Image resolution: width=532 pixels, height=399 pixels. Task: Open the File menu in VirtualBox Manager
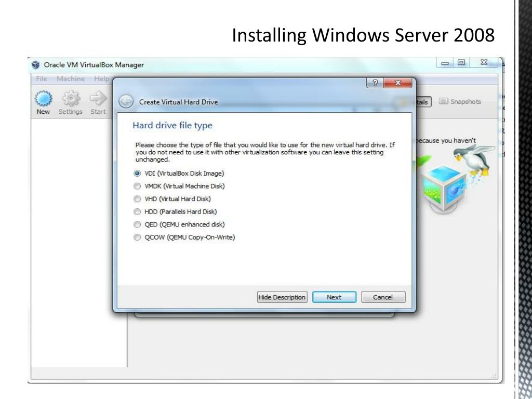tap(42, 79)
